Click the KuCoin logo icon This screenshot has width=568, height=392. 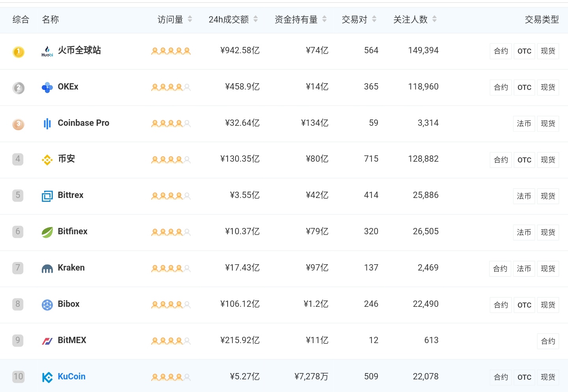coord(47,377)
